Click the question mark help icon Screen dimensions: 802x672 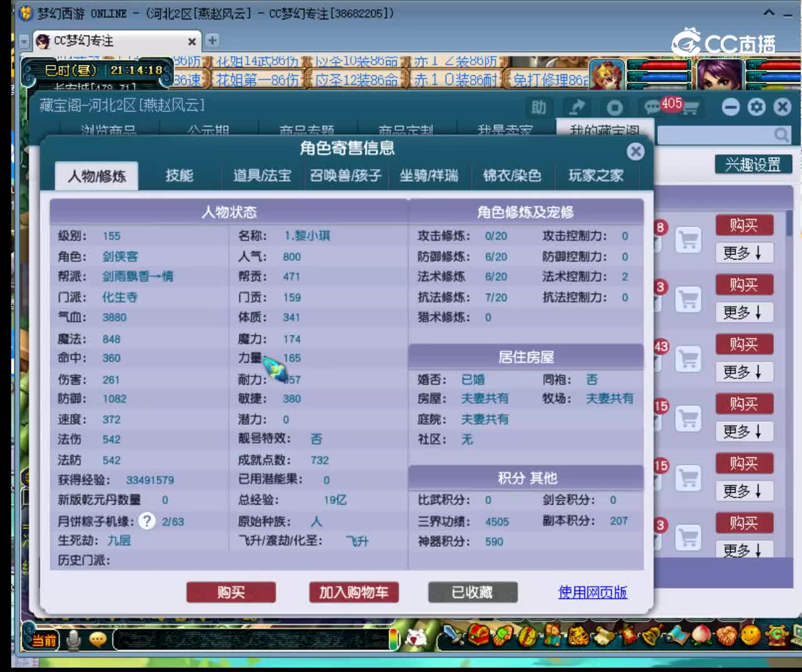pos(147,521)
